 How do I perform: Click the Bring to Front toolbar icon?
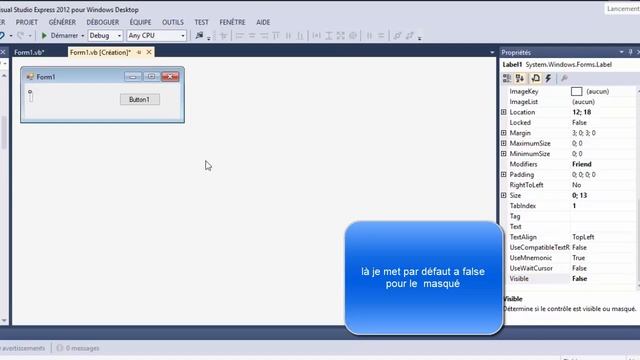click(x=397, y=36)
